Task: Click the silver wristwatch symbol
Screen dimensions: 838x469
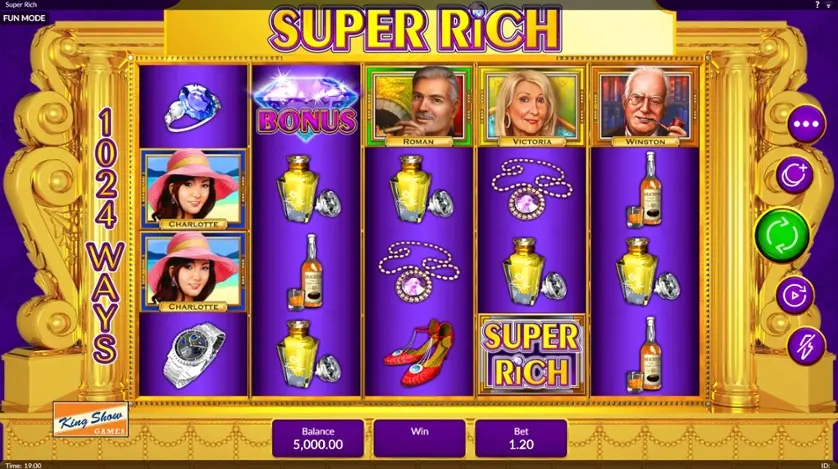Action: [x=193, y=354]
